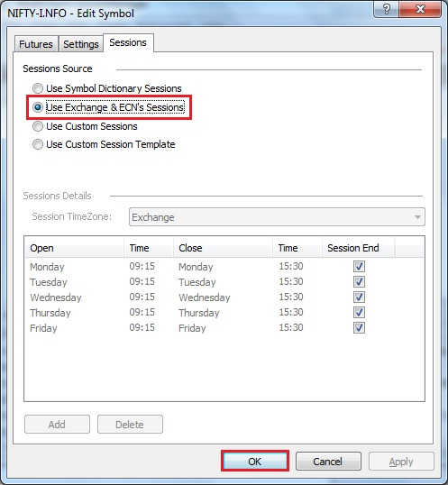Switch to the Futures tab
Screen dimensions: 448x485
click(36, 44)
